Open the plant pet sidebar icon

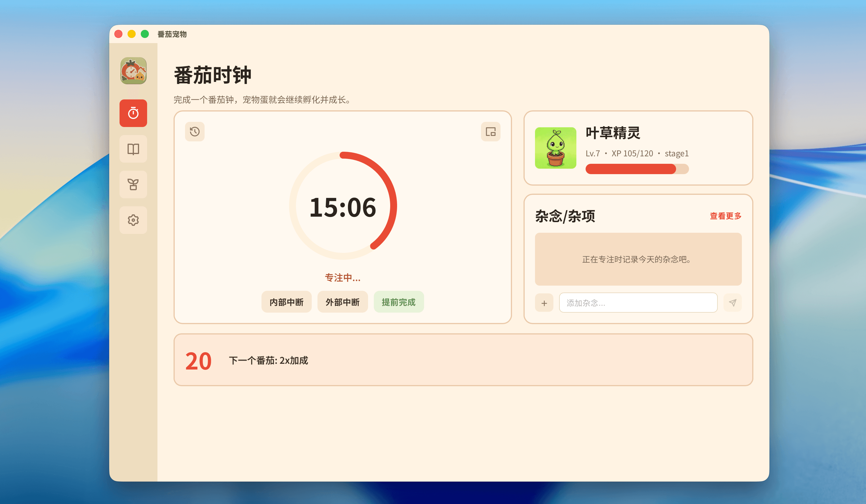[133, 184]
